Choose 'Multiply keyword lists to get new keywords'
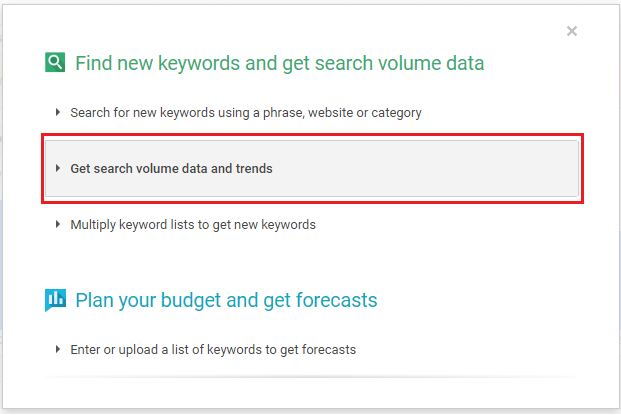The width and height of the screenshot is (621, 415). click(192, 225)
